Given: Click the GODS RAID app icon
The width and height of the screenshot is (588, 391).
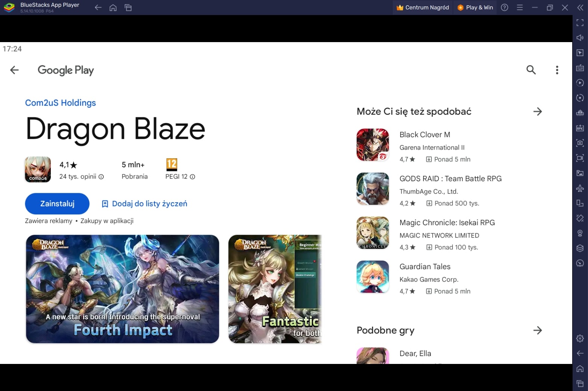Looking at the screenshot, I should click(x=373, y=189).
